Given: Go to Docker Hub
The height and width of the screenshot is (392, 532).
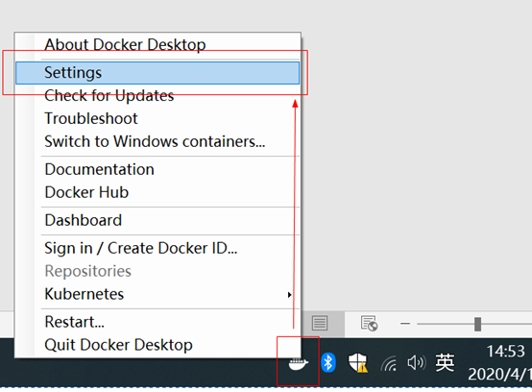Looking at the screenshot, I should click(157, 192).
